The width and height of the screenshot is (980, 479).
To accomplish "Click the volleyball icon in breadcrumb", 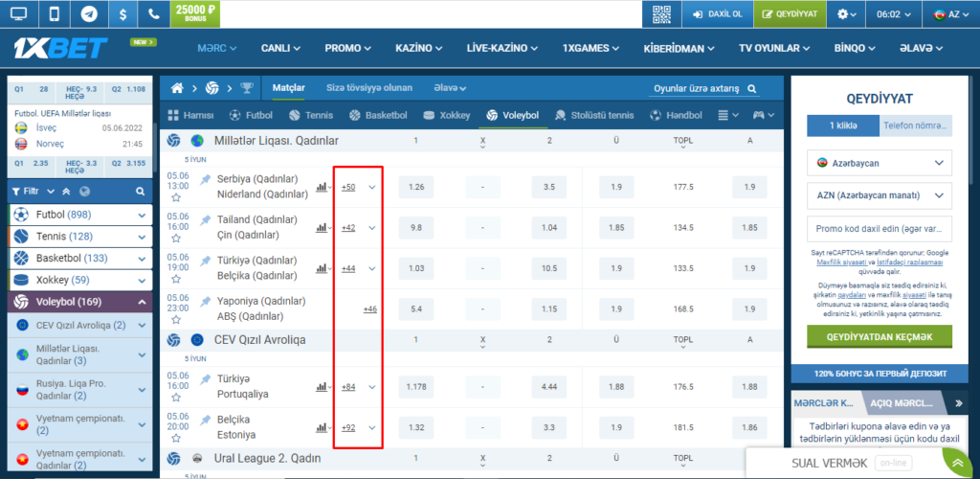I will (212, 88).
